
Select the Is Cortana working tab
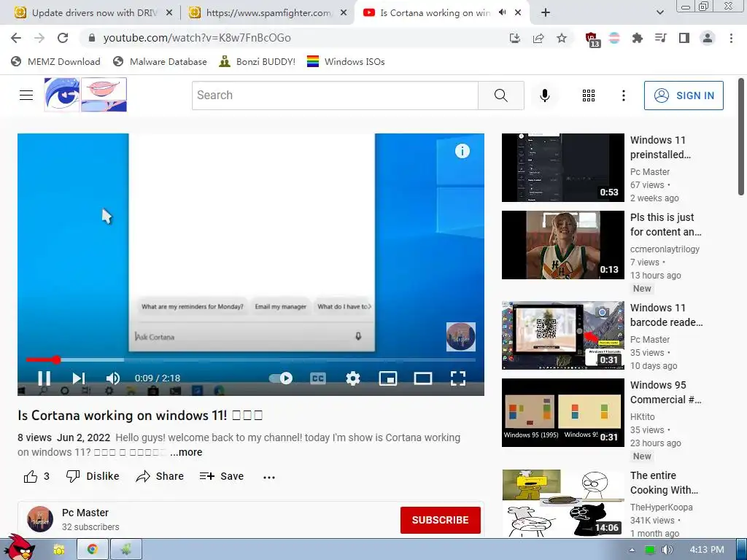coord(435,13)
